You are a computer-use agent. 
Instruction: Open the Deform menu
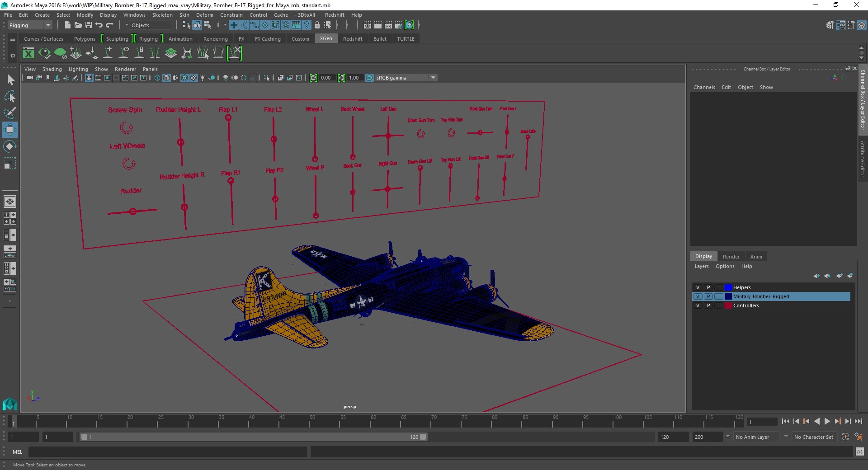click(204, 15)
